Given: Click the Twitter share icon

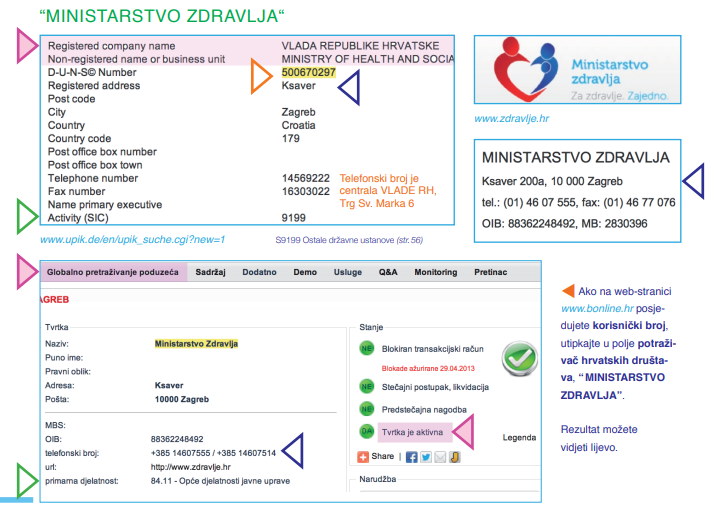Looking at the screenshot, I should 426,457.
